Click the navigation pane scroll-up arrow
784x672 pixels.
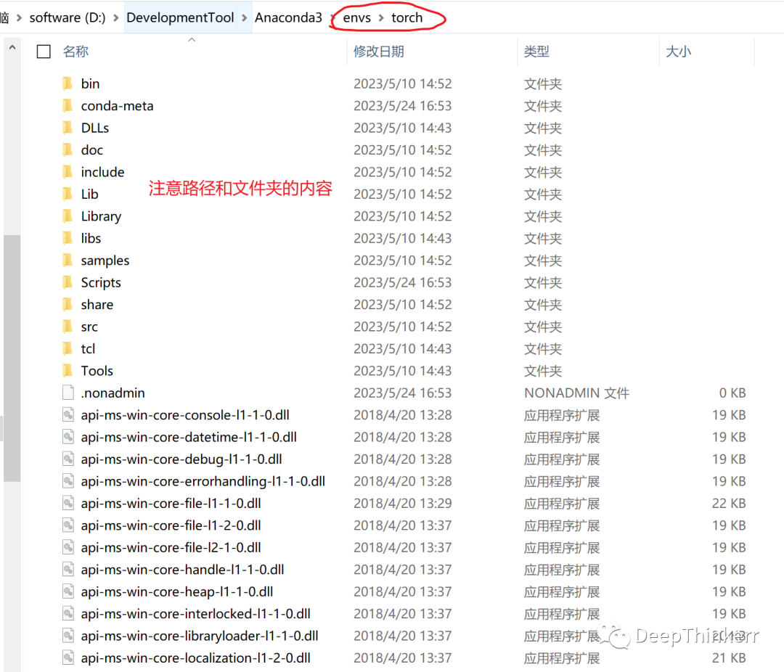(x=12, y=47)
